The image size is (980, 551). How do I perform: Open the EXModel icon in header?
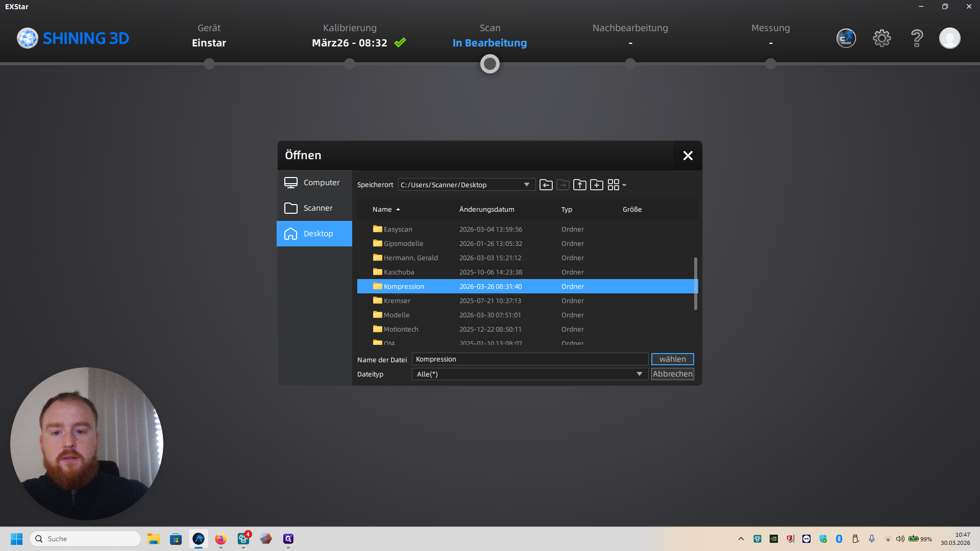(x=846, y=38)
